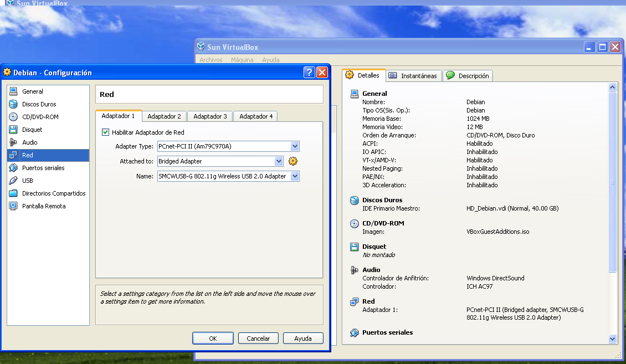Click General section monitor icon in details

[x=355, y=94]
